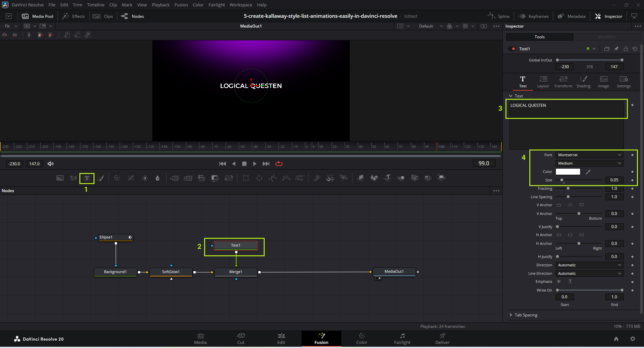This screenshot has width=644, height=348.
Task: Click the Ellipse mask tool icon
Action: click(259, 178)
